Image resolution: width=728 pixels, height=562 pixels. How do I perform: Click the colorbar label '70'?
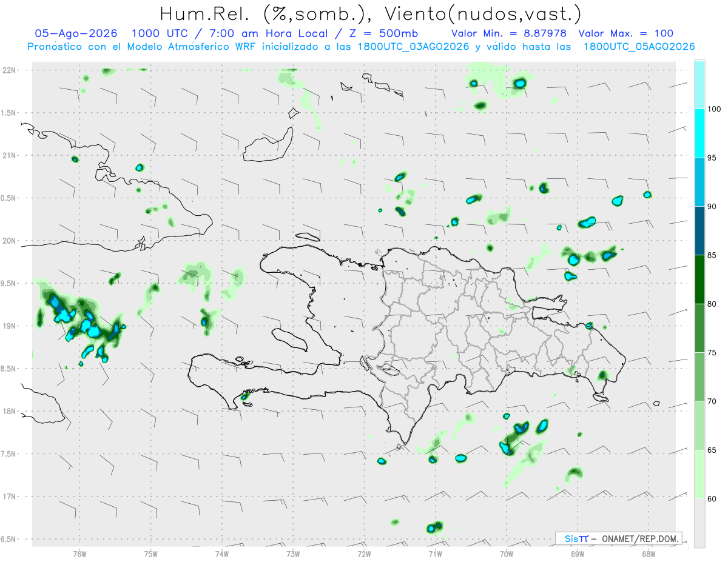(x=712, y=401)
